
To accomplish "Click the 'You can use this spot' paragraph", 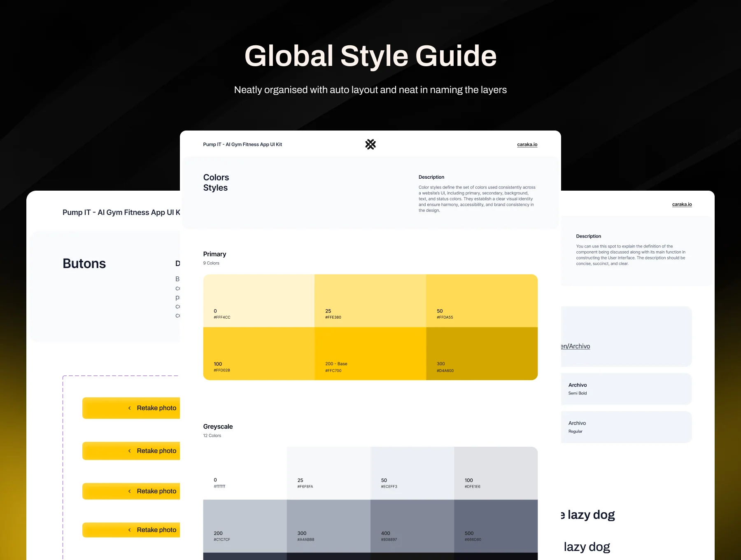I will (631, 255).
